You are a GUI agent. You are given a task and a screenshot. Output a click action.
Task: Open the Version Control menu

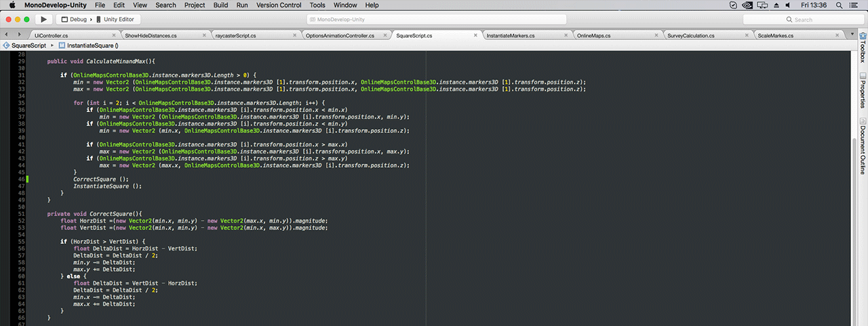pyautogui.click(x=279, y=5)
